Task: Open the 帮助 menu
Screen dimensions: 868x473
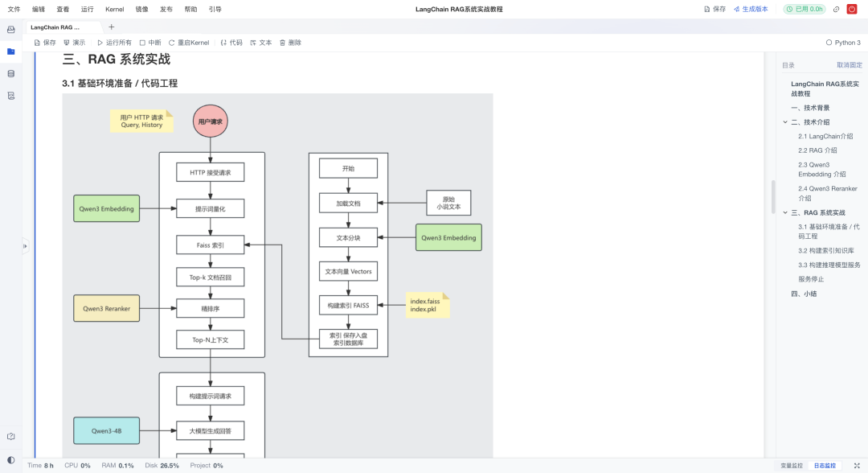Action: click(190, 10)
